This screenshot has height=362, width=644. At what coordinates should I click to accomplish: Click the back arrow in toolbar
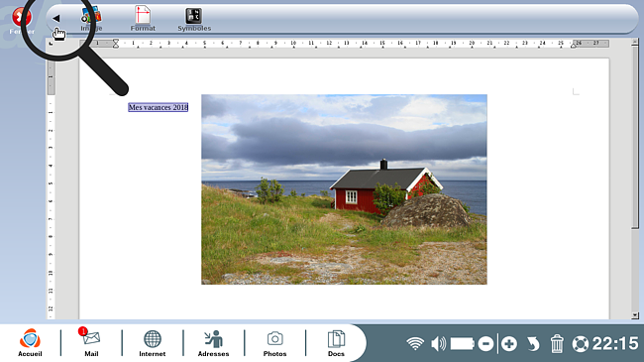point(56,18)
